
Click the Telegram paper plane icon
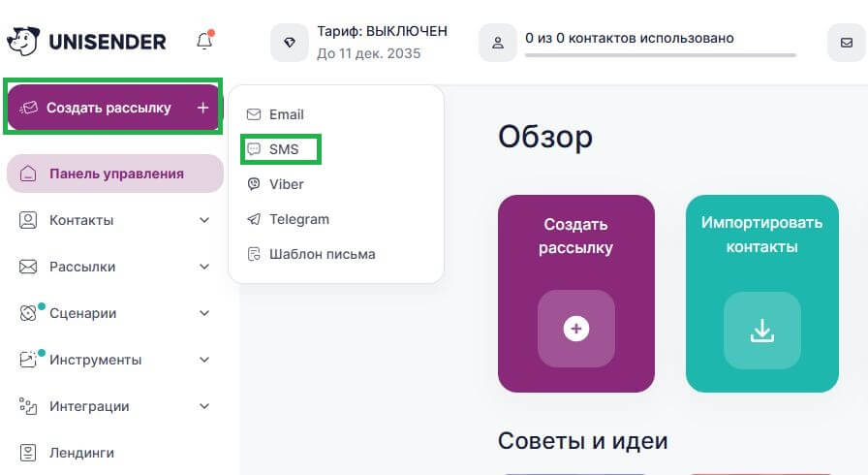pyautogui.click(x=254, y=219)
